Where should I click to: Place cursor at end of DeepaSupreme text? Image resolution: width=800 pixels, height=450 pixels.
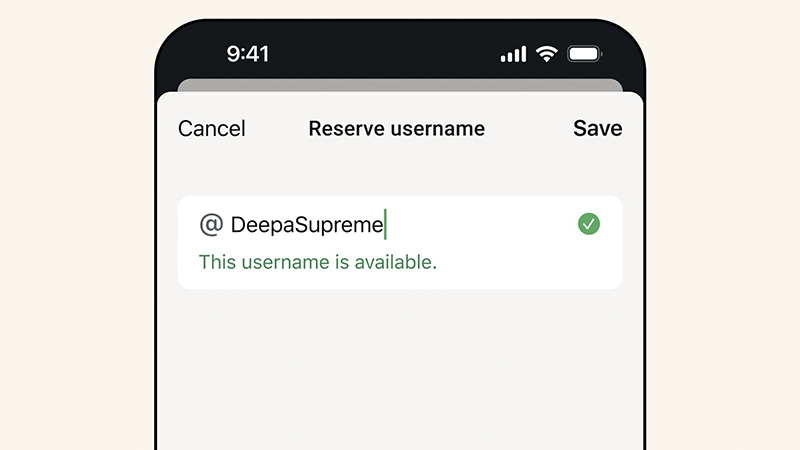click(384, 224)
